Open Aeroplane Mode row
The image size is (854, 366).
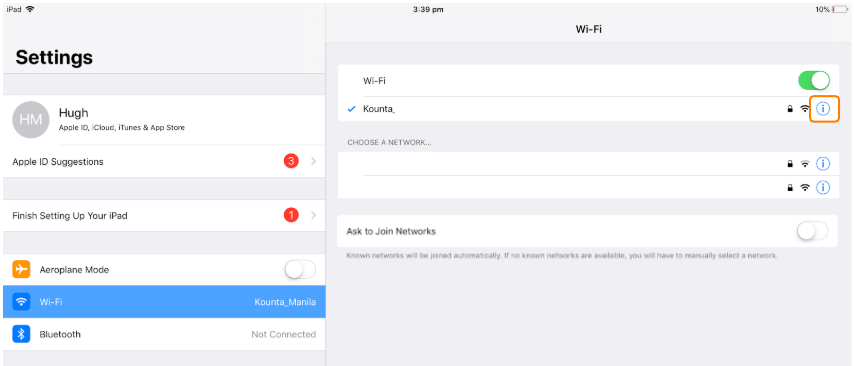[x=164, y=270]
